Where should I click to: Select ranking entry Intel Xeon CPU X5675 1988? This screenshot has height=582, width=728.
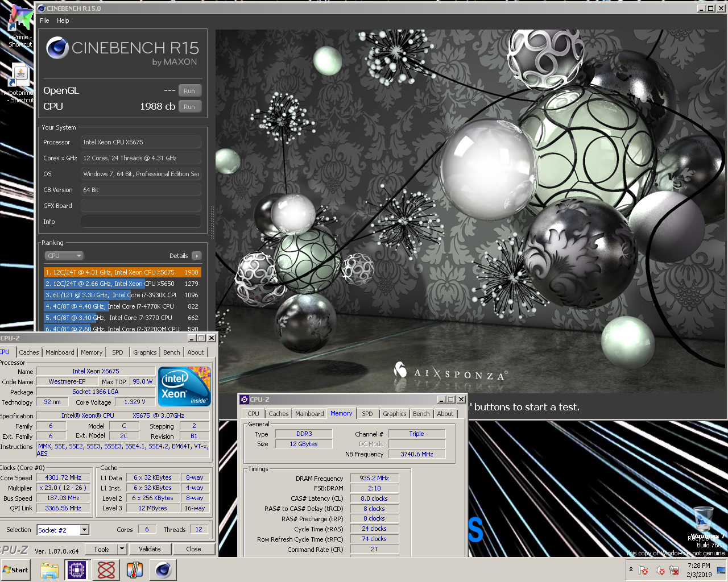(122, 272)
